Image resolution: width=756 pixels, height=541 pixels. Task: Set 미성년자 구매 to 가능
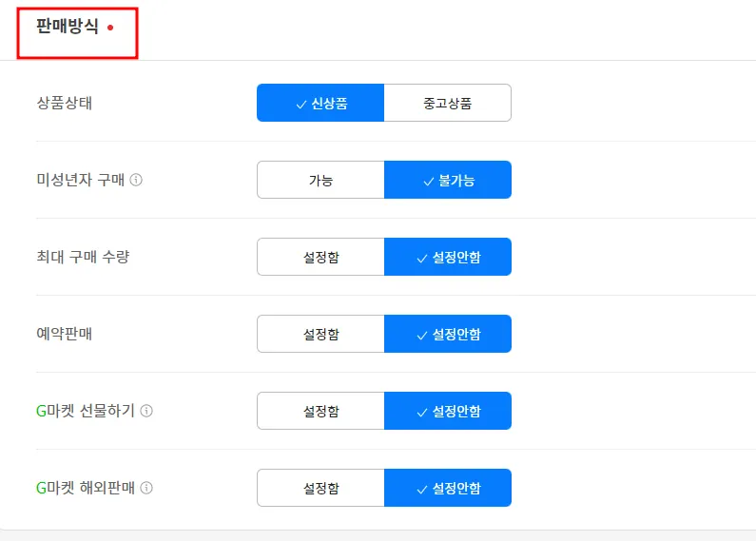click(320, 180)
